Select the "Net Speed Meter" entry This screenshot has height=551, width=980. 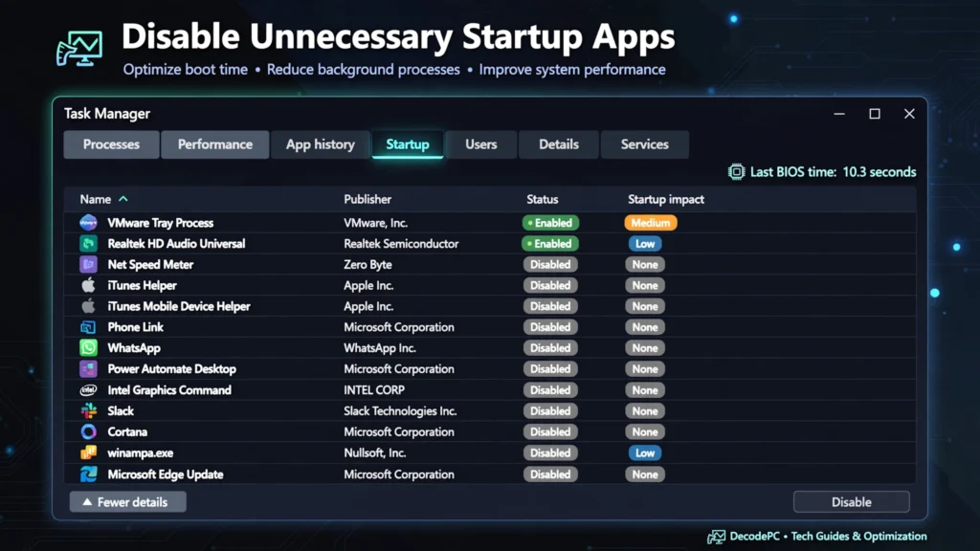(150, 264)
